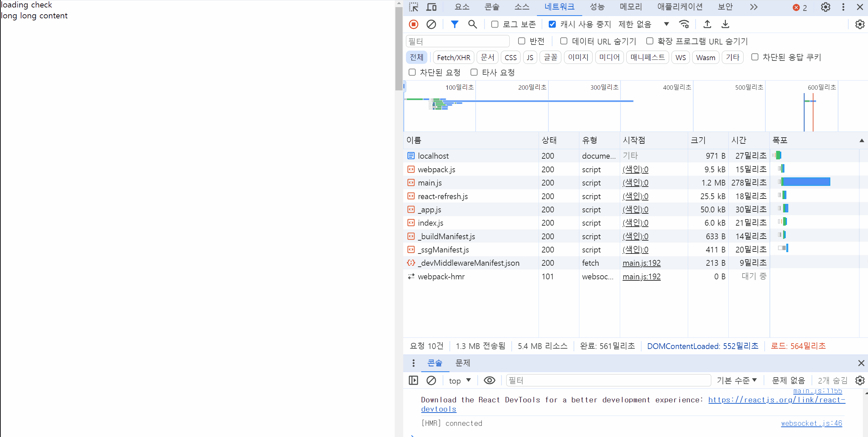Click the import HAR upload icon

tap(707, 24)
